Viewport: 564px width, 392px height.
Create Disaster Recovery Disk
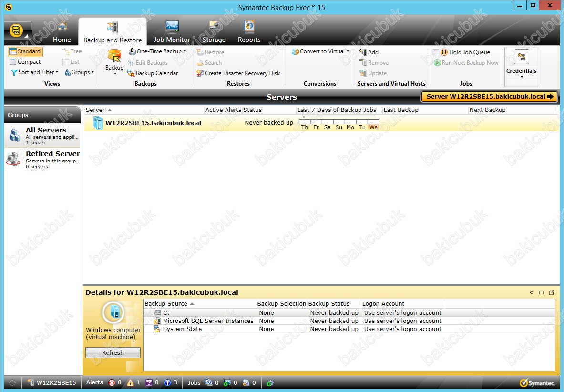pyautogui.click(x=238, y=73)
